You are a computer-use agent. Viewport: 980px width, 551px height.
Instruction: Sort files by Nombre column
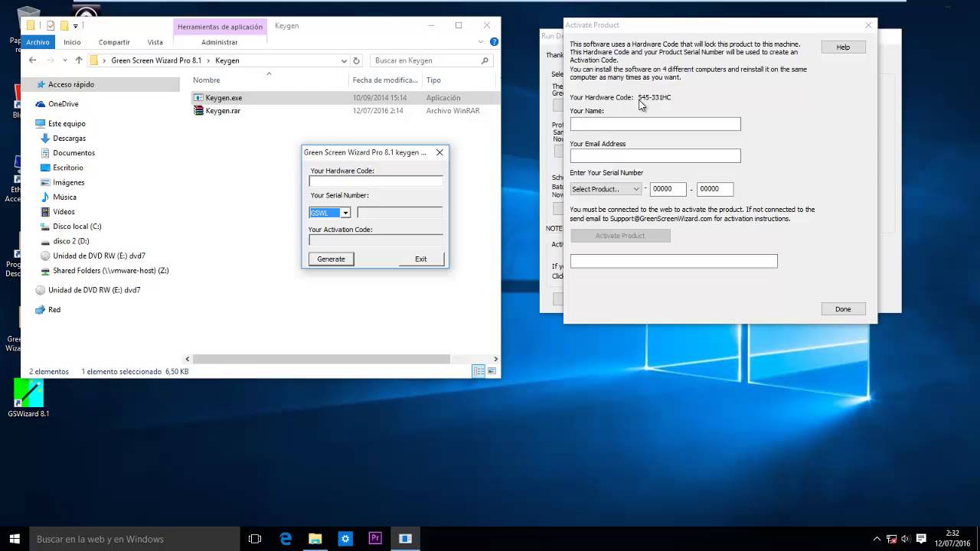207,80
